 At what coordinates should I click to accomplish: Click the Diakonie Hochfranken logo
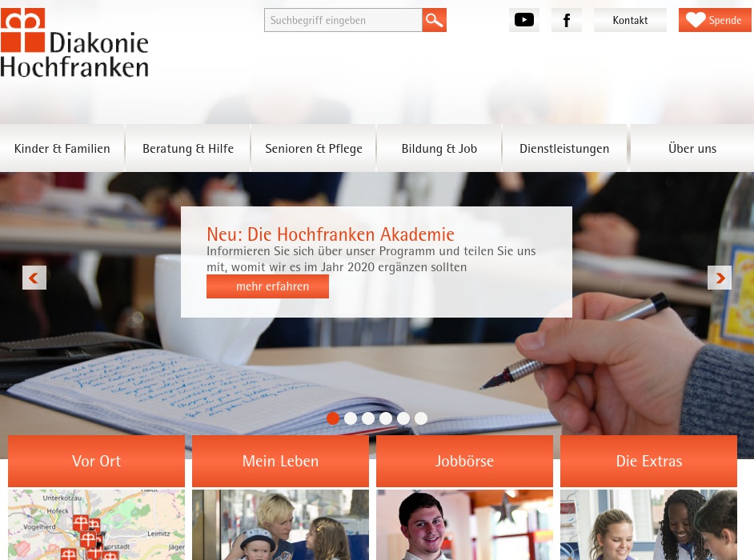[74, 42]
